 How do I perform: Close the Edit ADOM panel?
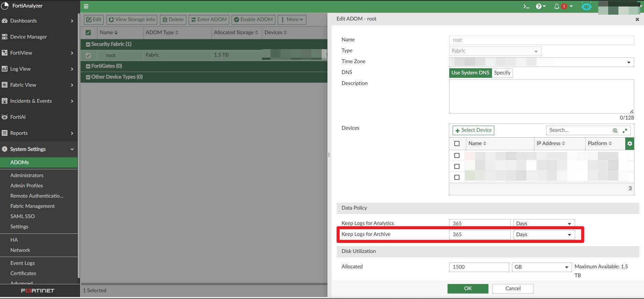tap(637, 19)
